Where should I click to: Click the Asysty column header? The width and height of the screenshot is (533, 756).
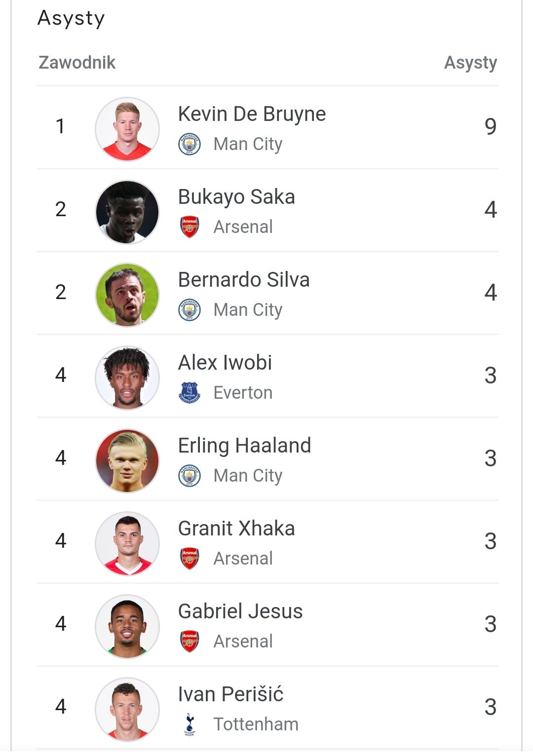470,63
